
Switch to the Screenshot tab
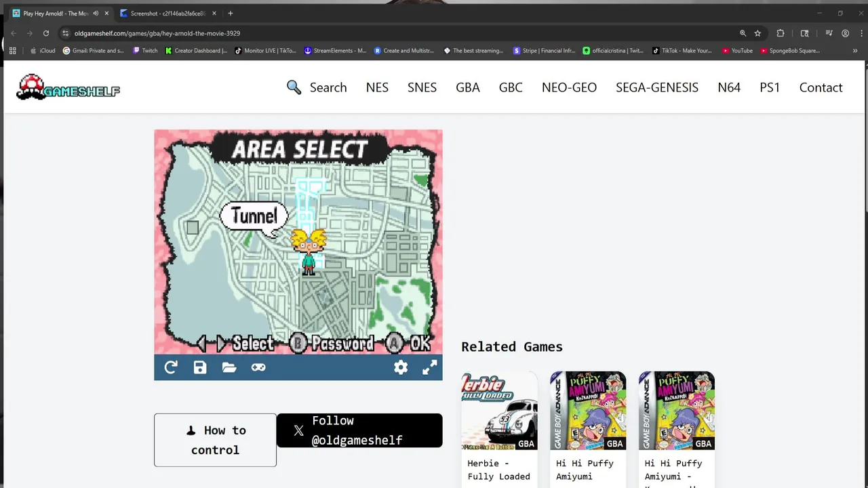(170, 14)
